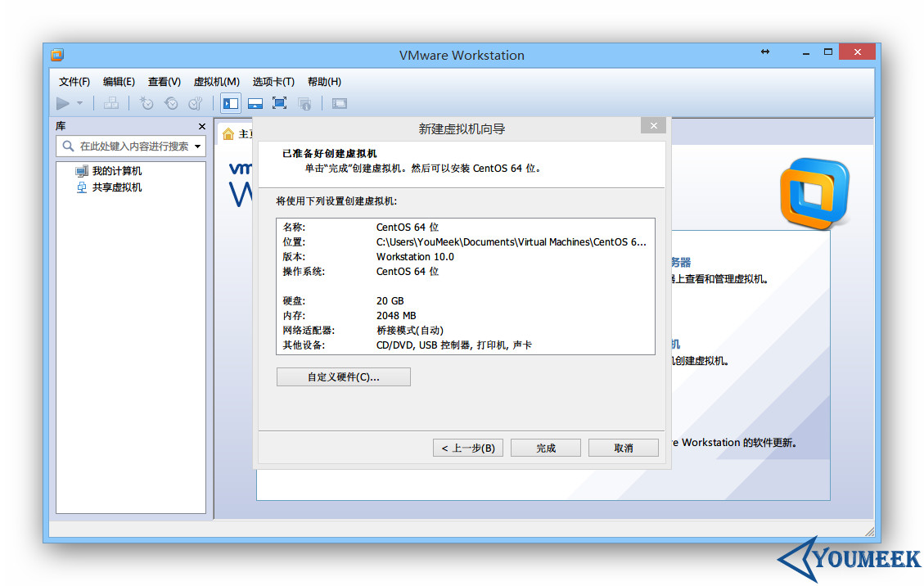924x586 pixels.
Task: Click the 完成 button to create the VM
Action: coord(545,448)
